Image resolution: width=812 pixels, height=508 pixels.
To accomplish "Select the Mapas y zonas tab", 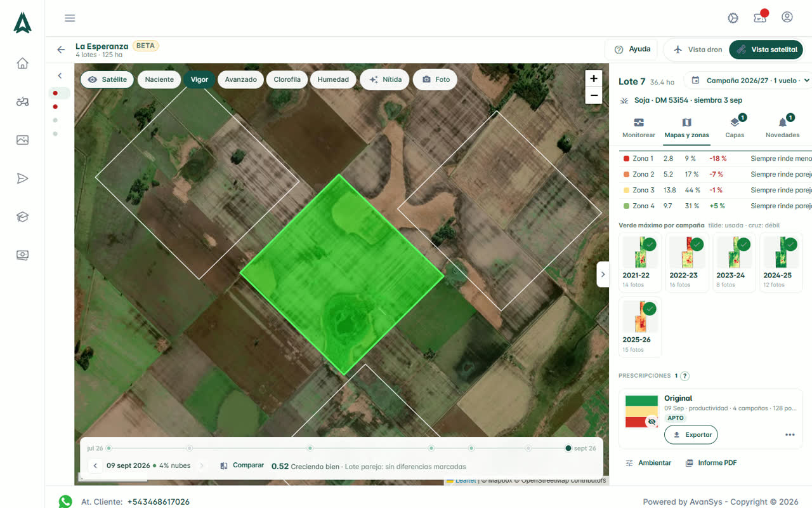I will click(686, 128).
